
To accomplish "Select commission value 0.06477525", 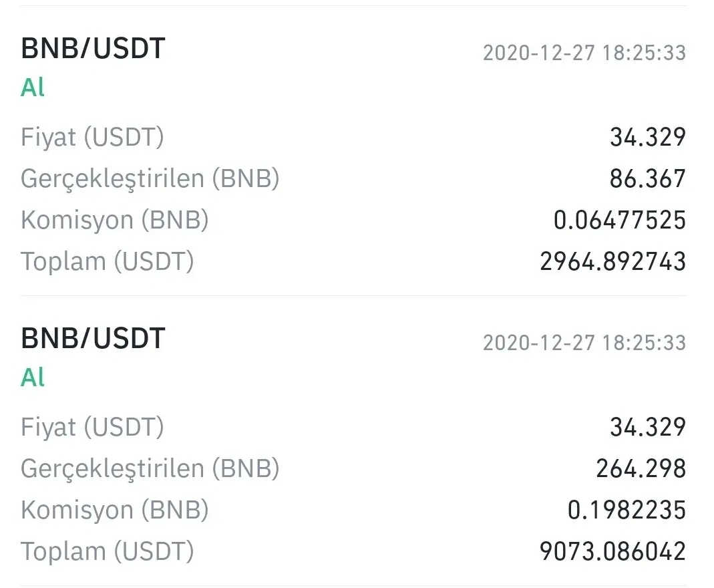I will coord(620,220).
